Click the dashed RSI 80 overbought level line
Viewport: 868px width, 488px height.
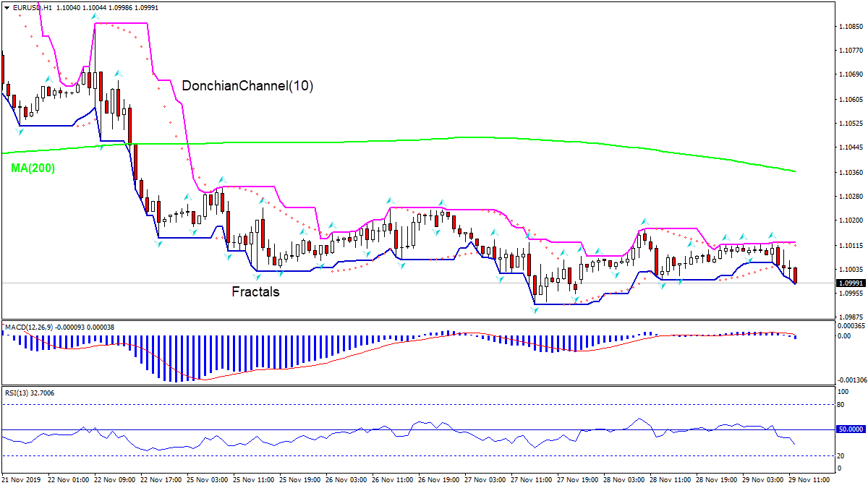click(x=434, y=406)
